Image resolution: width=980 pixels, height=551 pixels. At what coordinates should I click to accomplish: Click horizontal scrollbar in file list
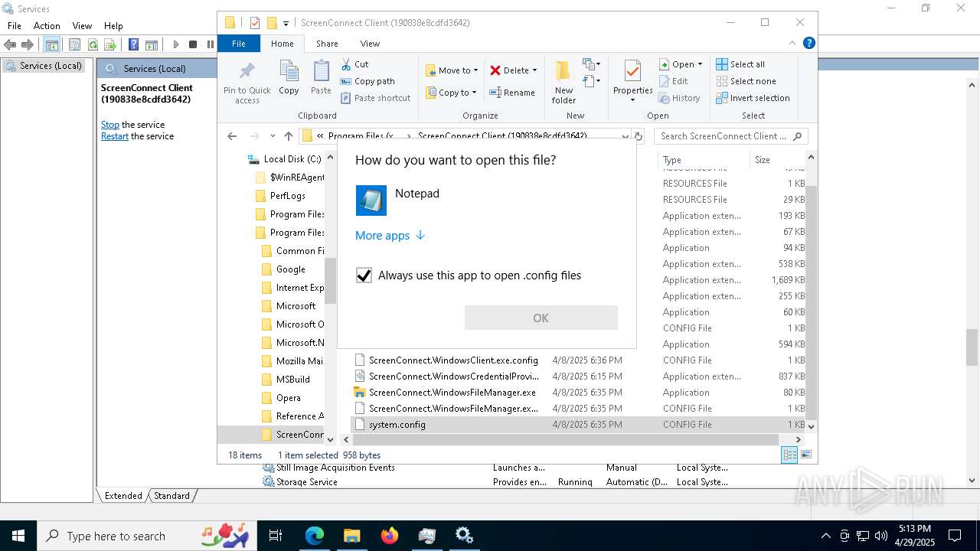pyautogui.click(x=566, y=440)
